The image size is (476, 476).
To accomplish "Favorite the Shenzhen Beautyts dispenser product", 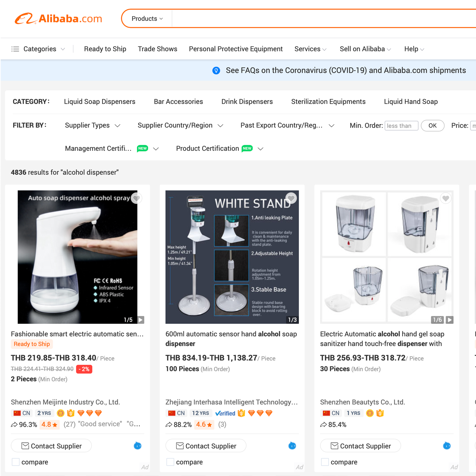I will coord(446,198).
